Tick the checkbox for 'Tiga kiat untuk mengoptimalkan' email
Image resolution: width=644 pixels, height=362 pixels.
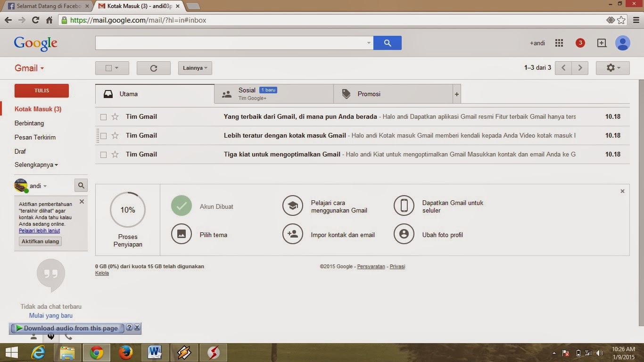pos(104,155)
